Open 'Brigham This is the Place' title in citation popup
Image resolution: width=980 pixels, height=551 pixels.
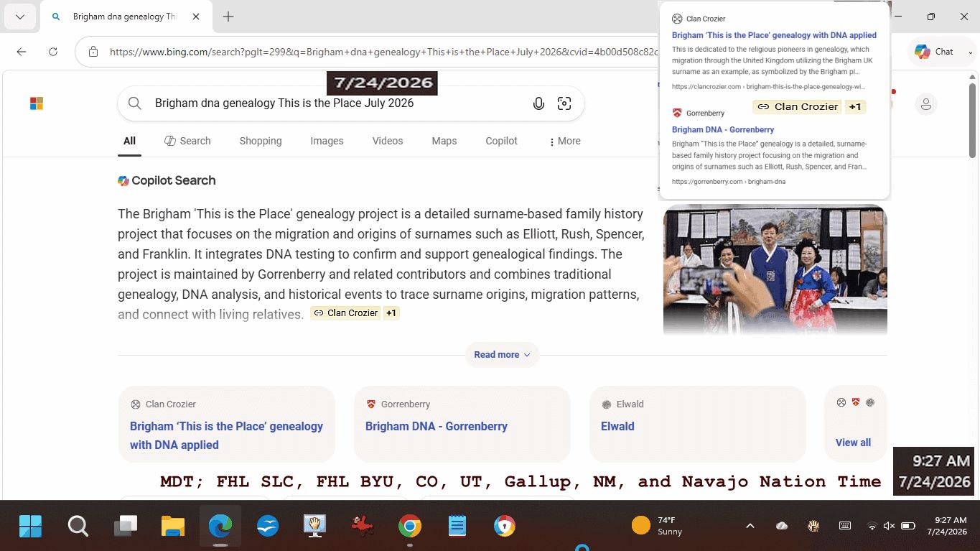coord(774,35)
